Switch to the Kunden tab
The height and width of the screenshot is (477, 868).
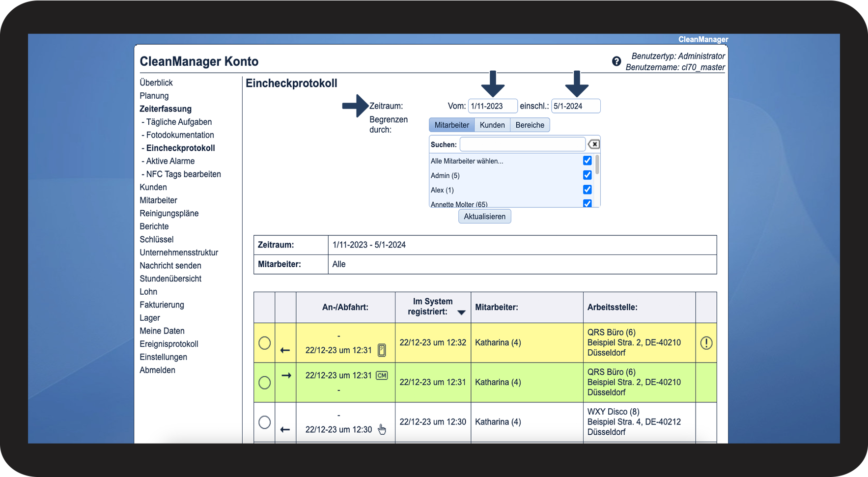pos(492,125)
